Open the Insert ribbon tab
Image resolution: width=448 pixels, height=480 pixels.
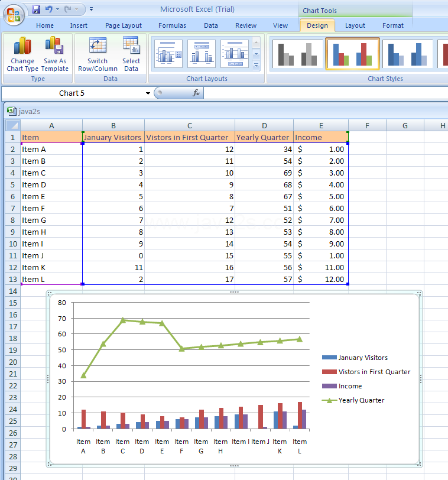pyautogui.click(x=79, y=26)
